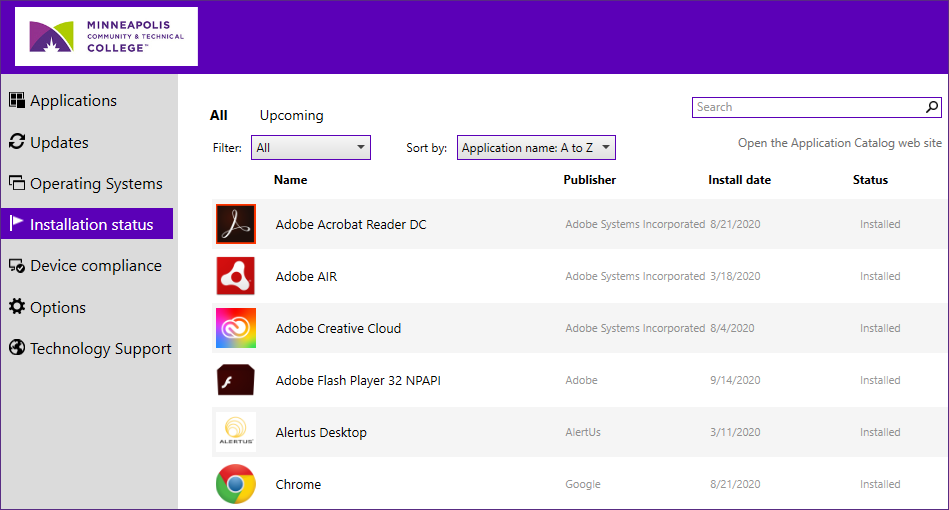
Task: Click the Minneapolis College logo
Action: point(107,36)
